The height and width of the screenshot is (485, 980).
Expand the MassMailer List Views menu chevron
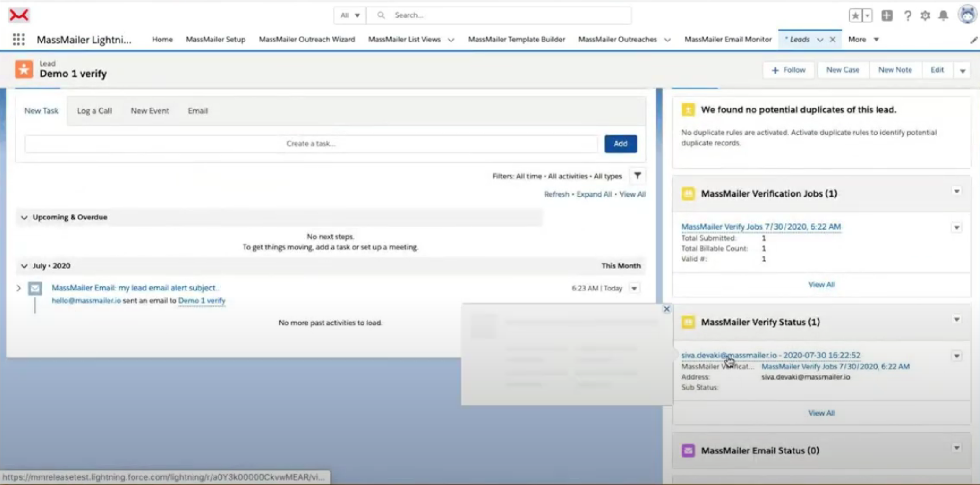click(451, 40)
